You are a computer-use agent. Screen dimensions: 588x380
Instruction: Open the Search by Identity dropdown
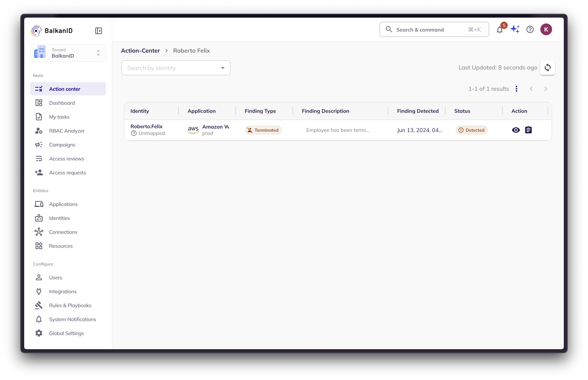(x=176, y=68)
